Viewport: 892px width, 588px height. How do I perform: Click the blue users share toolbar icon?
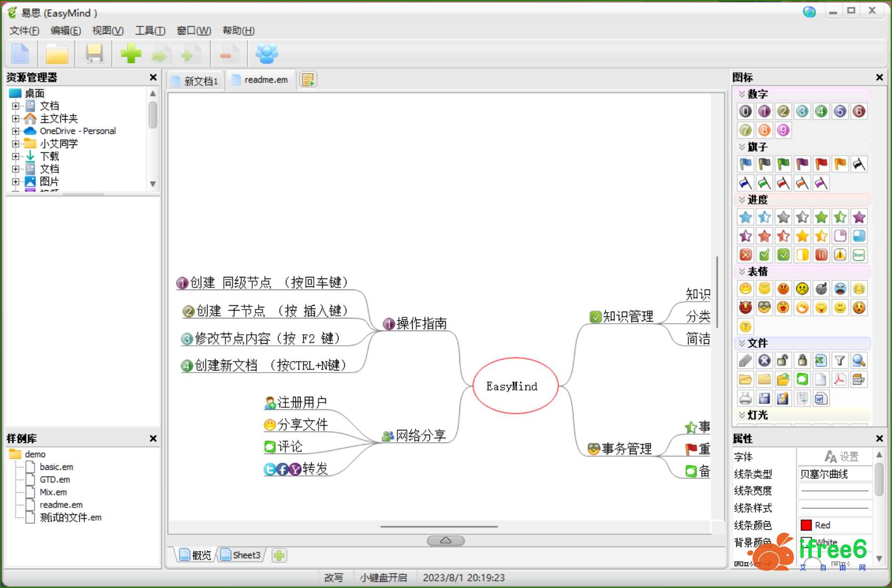tap(266, 54)
